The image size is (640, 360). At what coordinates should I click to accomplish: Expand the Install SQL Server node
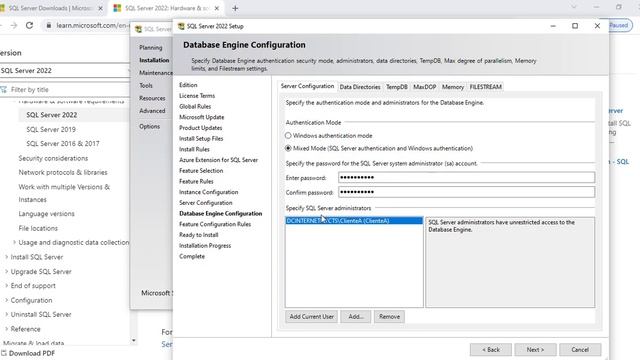(x=6, y=257)
